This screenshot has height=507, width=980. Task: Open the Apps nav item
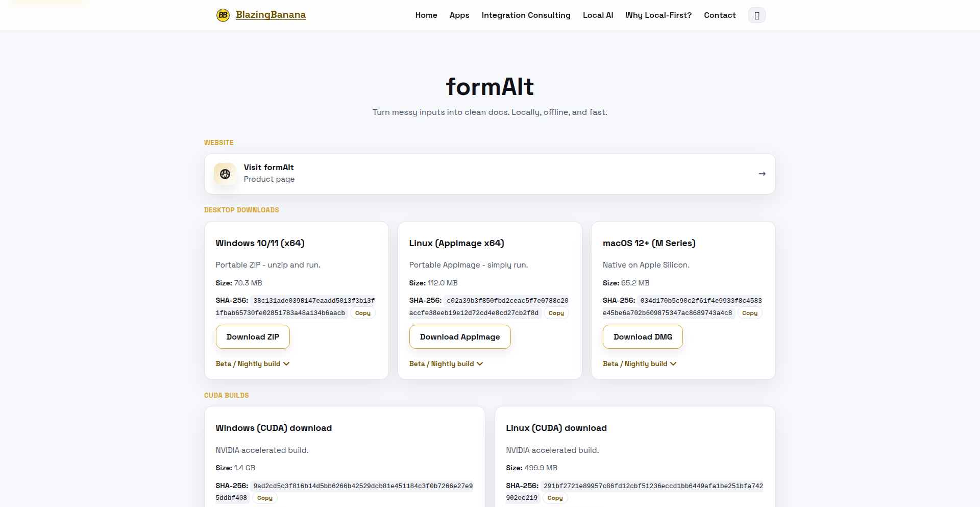[459, 15]
